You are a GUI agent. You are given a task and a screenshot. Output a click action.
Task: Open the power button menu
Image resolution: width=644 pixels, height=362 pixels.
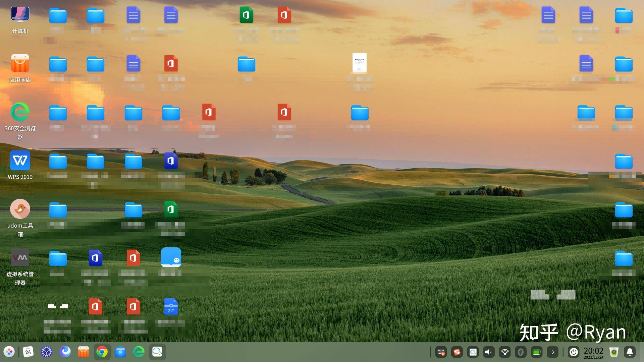[574, 352]
